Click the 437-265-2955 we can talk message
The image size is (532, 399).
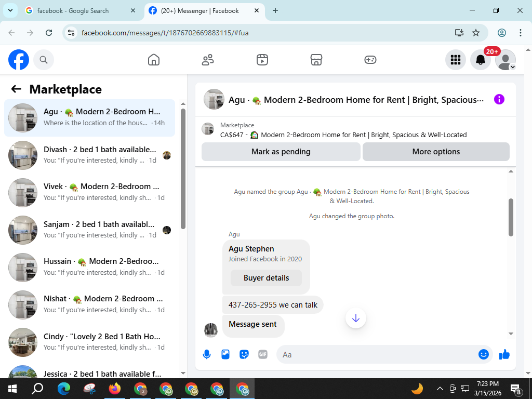273,304
